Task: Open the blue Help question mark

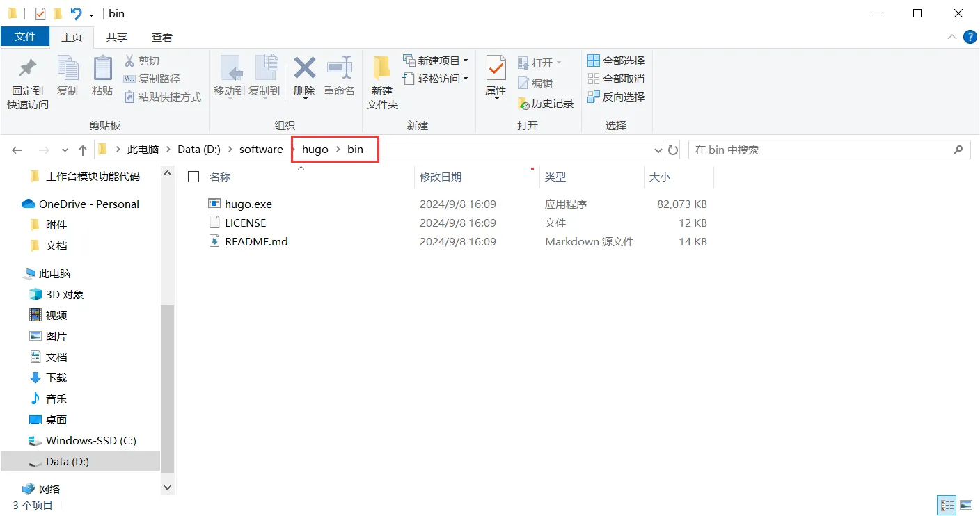Action: click(x=970, y=37)
